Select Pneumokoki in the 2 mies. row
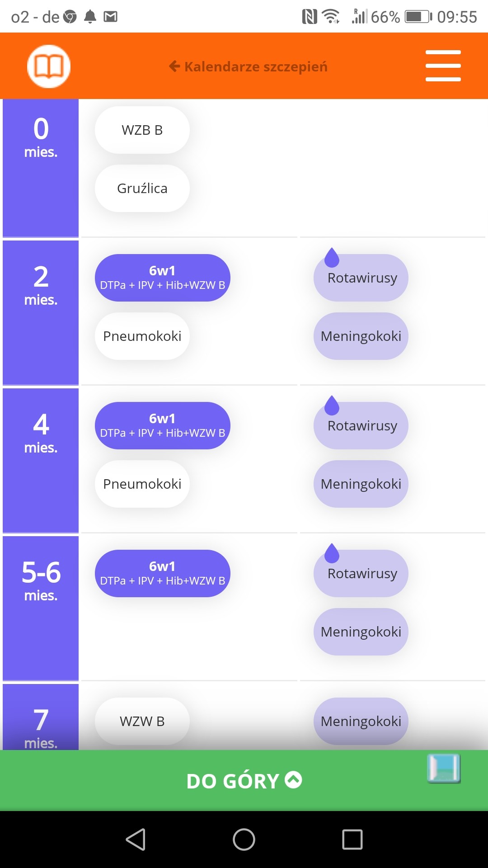Image resolution: width=488 pixels, height=868 pixels. 142,336
